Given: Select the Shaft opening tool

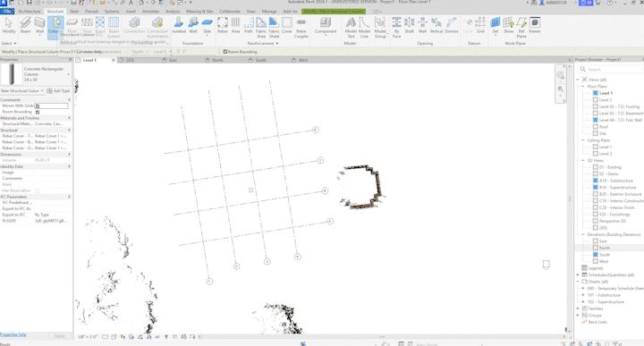Looking at the screenshot, I should [x=410, y=25].
